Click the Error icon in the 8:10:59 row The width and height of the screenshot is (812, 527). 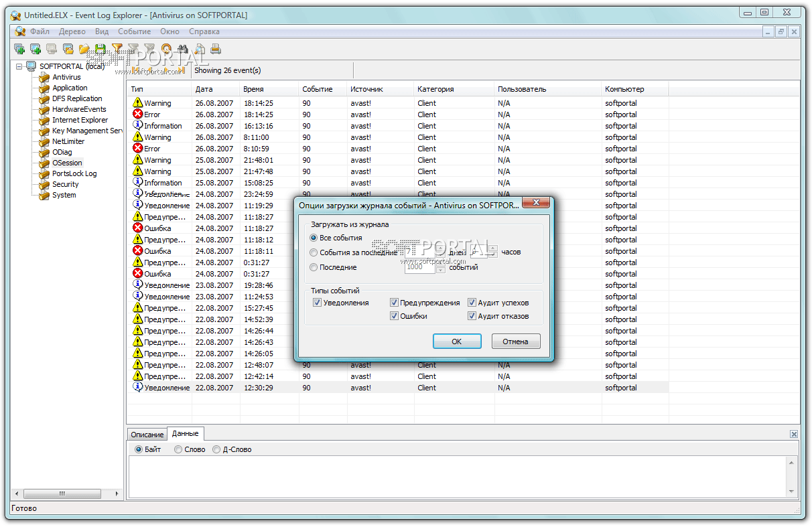pos(138,148)
